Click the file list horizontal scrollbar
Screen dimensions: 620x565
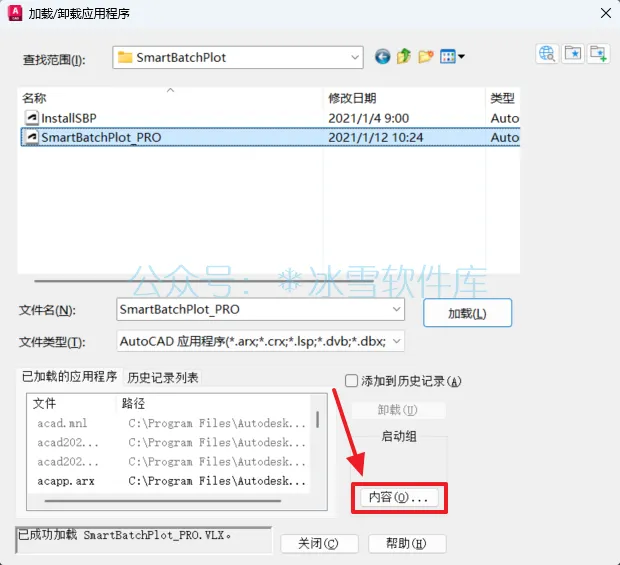click(x=204, y=281)
